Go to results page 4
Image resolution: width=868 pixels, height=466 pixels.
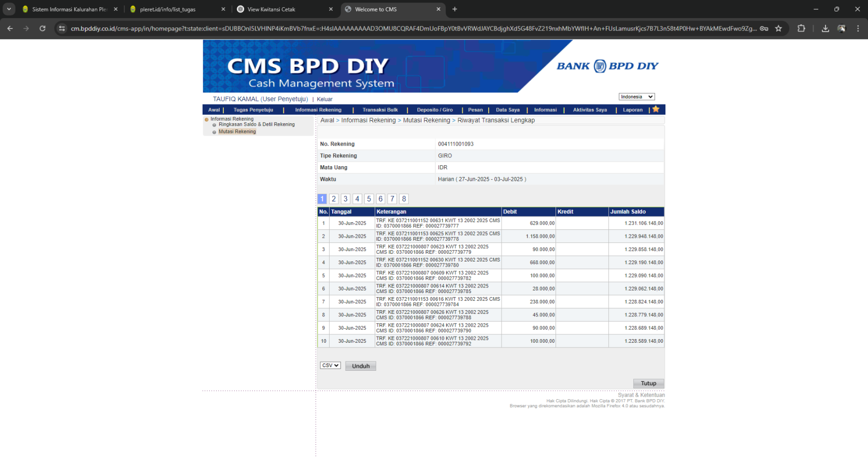[x=357, y=199]
